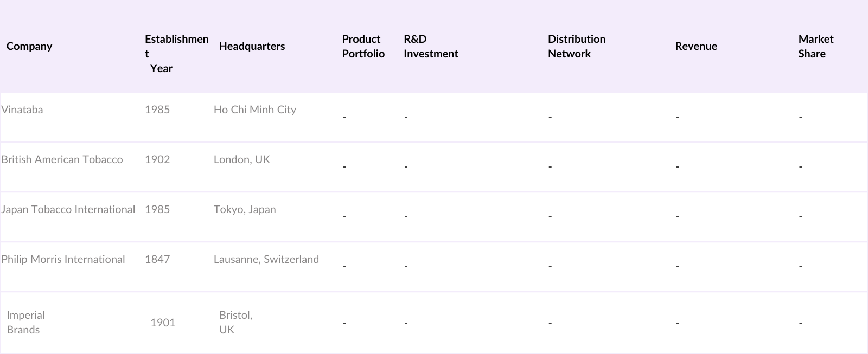Click the 1902 establishment year cell
The width and height of the screenshot is (868, 354).
tap(157, 159)
